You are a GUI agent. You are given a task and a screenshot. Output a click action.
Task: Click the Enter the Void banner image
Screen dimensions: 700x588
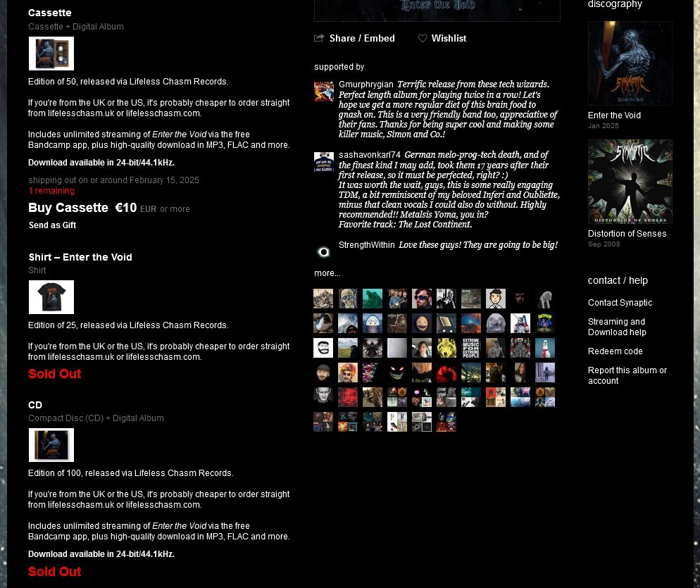pos(437,11)
